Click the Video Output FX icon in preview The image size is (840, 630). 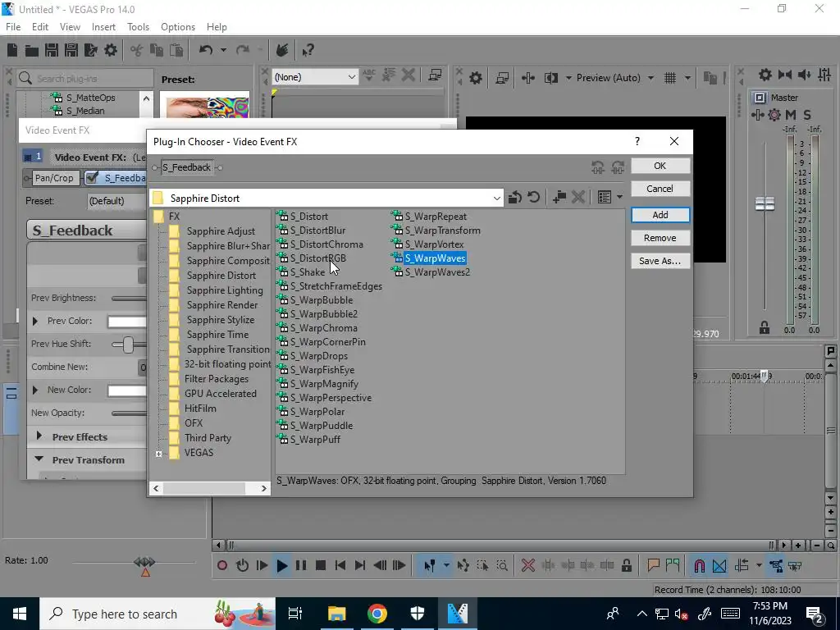point(528,78)
